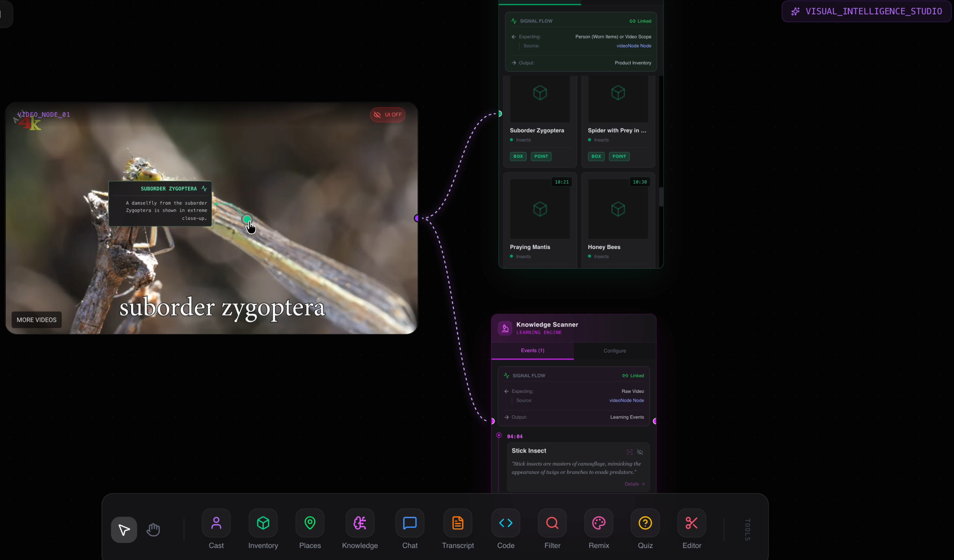The image size is (954, 560).
Task: Click the MORE VIDEOS button
Action: (x=36, y=320)
